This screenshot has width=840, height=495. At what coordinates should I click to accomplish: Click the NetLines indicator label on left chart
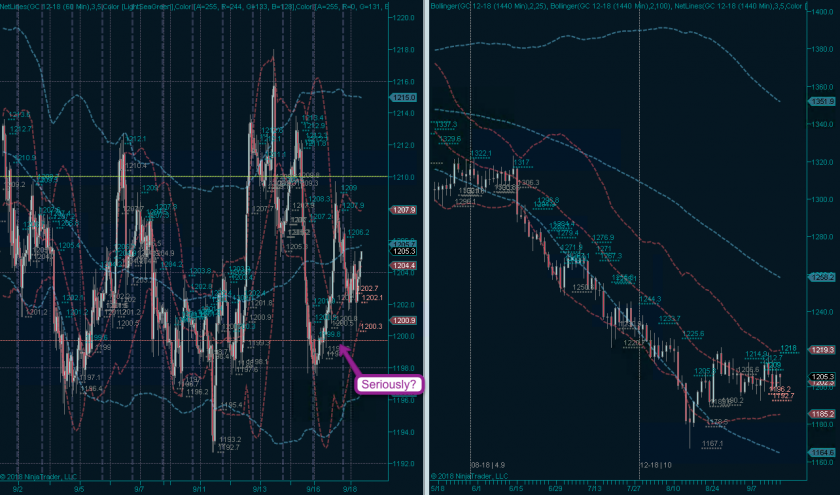point(193,6)
